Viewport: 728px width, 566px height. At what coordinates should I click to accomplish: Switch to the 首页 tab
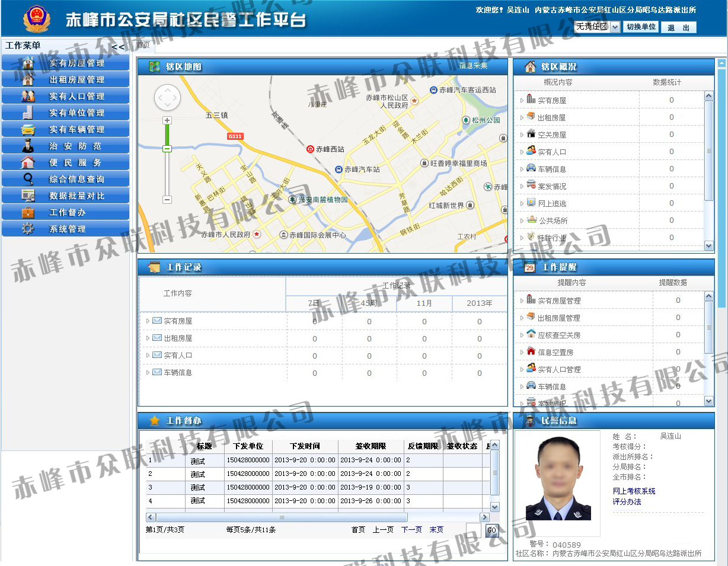(x=143, y=45)
